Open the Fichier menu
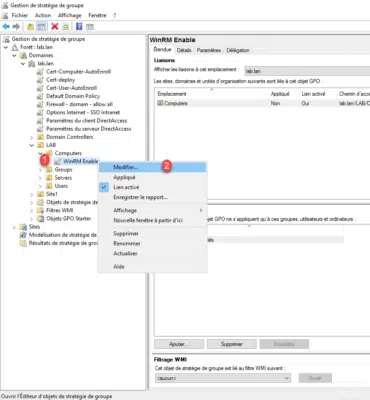The height and width of the screenshot is (400, 370). pyautogui.click(x=20, y=15)
